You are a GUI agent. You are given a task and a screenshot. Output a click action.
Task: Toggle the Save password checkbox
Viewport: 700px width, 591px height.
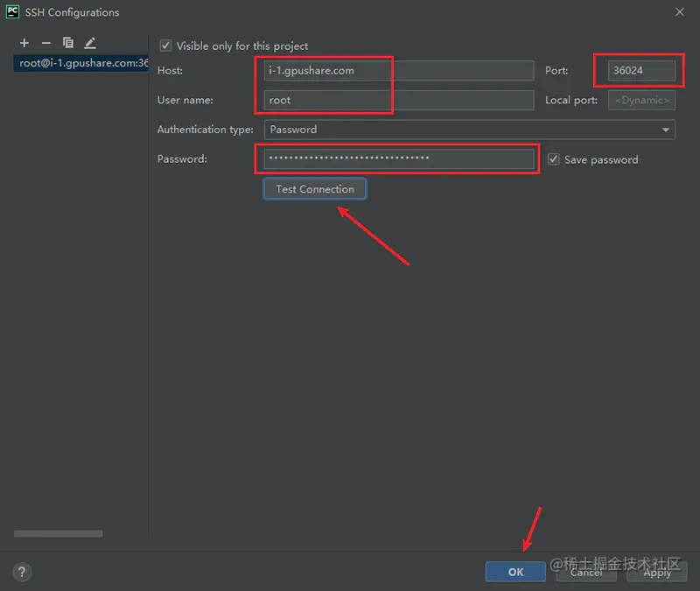tap(554, 159)
